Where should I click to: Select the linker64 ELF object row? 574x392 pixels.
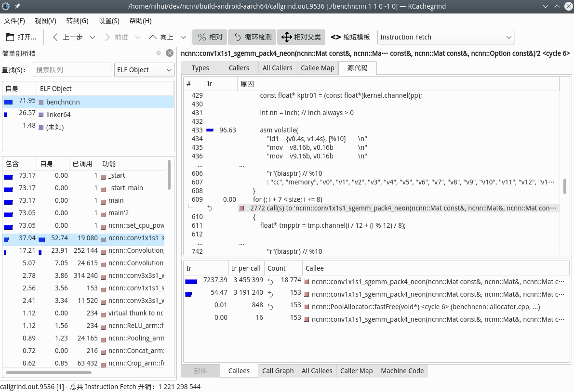click(x=88, y=115)
